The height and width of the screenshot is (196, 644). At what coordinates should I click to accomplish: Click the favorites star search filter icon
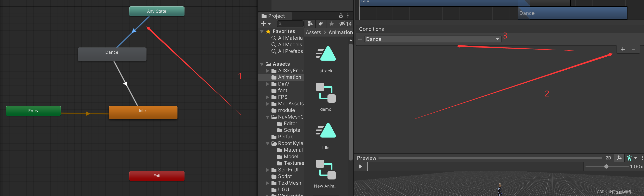pyautogui.click(x=331, y=24)
